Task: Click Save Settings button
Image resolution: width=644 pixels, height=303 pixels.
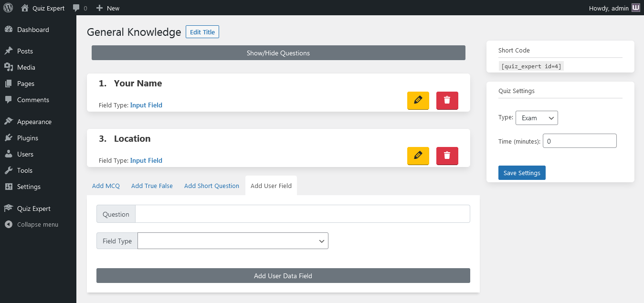Action: pos(522,173)
